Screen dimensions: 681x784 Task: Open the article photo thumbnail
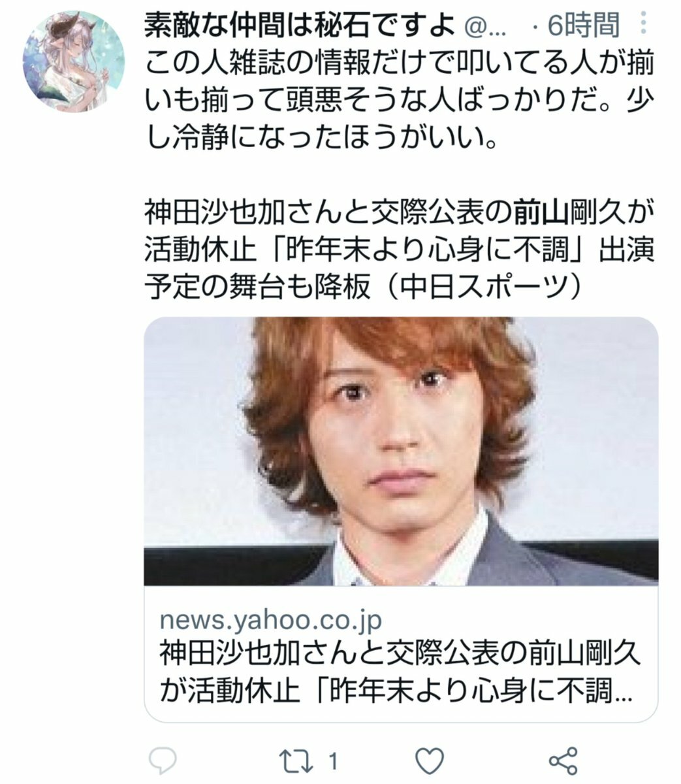pos(401,451)
